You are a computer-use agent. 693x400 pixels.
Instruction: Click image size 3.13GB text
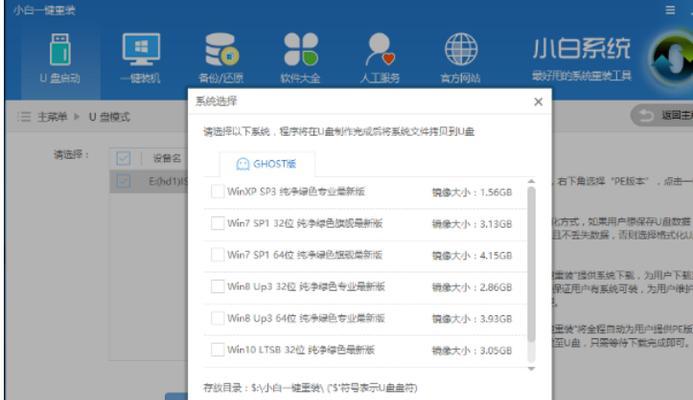tap(472, 224)
